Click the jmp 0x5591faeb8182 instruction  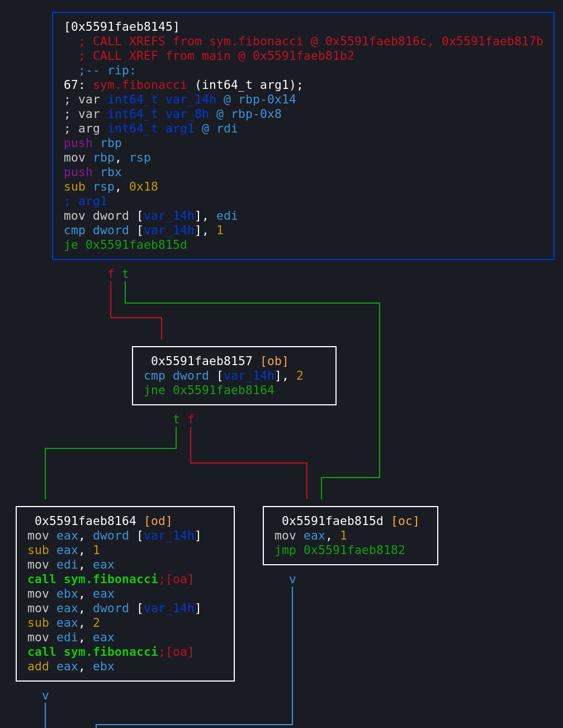(339, 550)
